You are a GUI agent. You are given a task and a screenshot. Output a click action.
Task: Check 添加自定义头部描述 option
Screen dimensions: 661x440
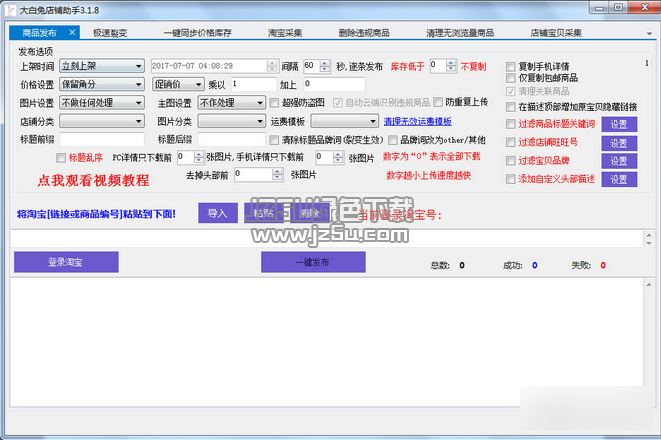click(511, 179)
